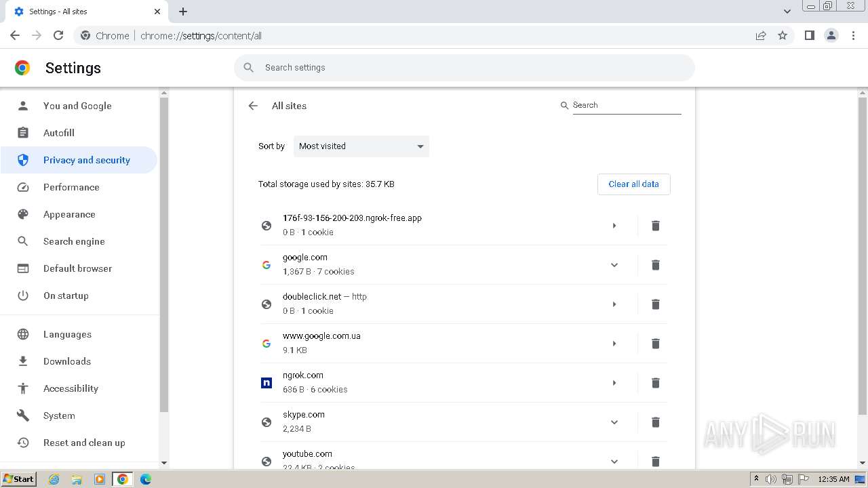Screen dimensions: 868x488
Task: Remove doubleclick.net site data with trash icon
Action: tap(656, 304)
